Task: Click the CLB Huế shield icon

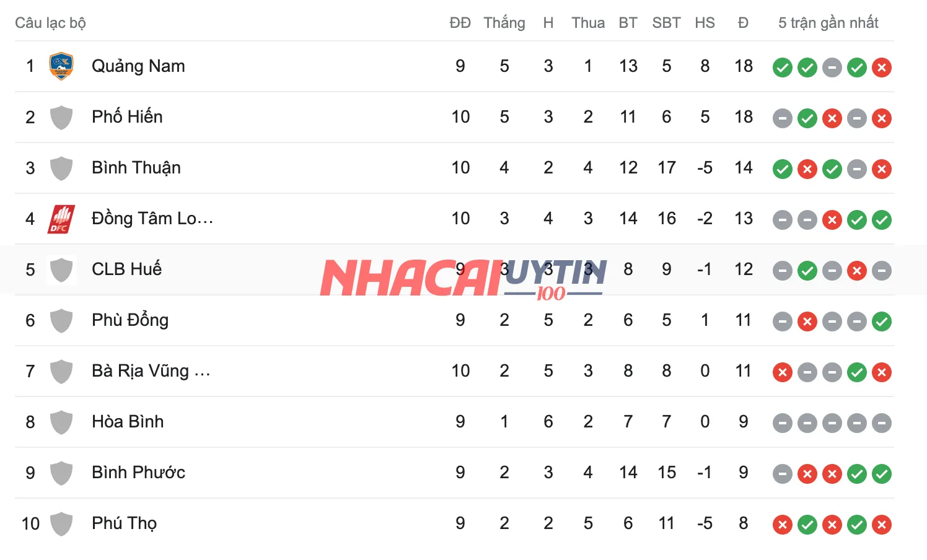Action: click(x=61, y=270)
